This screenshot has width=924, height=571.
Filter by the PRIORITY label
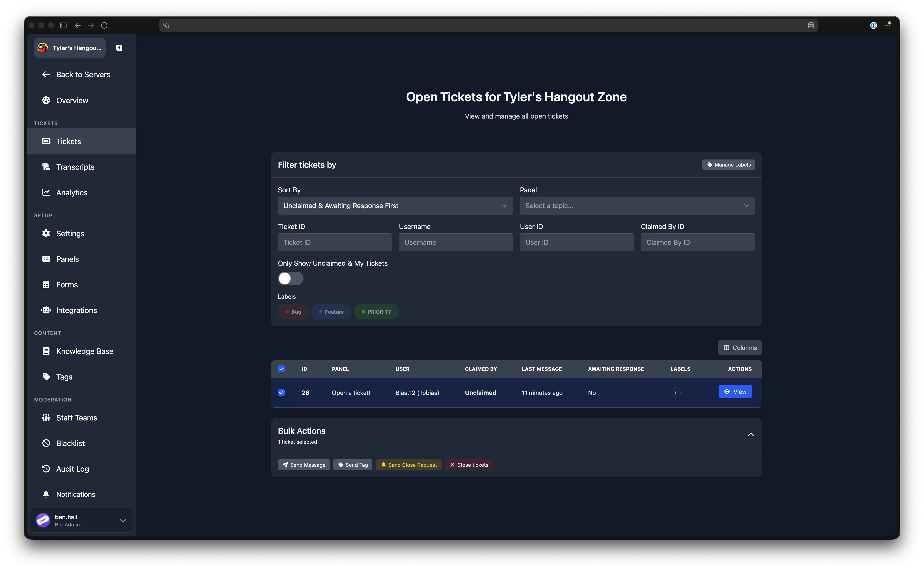coord(377,312)
